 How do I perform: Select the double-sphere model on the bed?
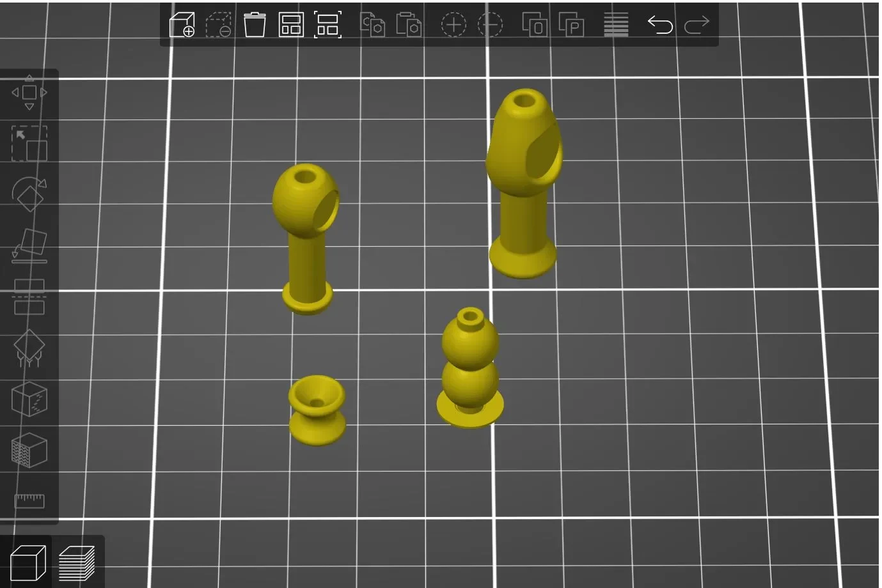pyautogui.click(x=470, y=367)
